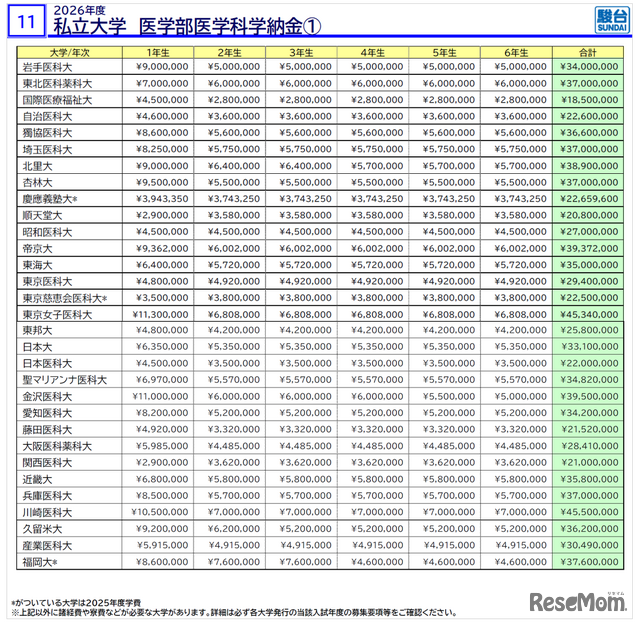The width and height of the screenshot is (640, 625).
Task: Select the 大学/年次 column header
Action: coord(67,51)
